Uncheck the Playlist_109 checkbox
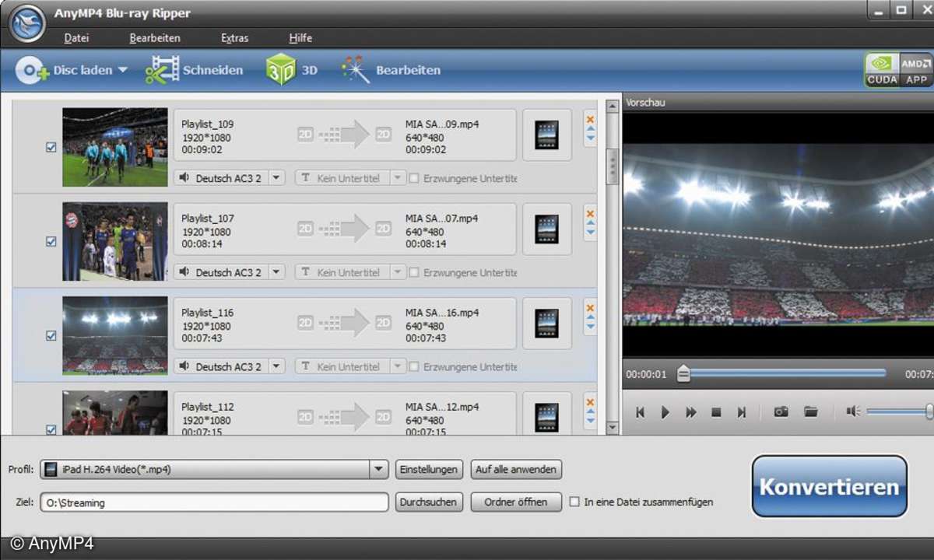934x560 pixels. click(51, 147)
